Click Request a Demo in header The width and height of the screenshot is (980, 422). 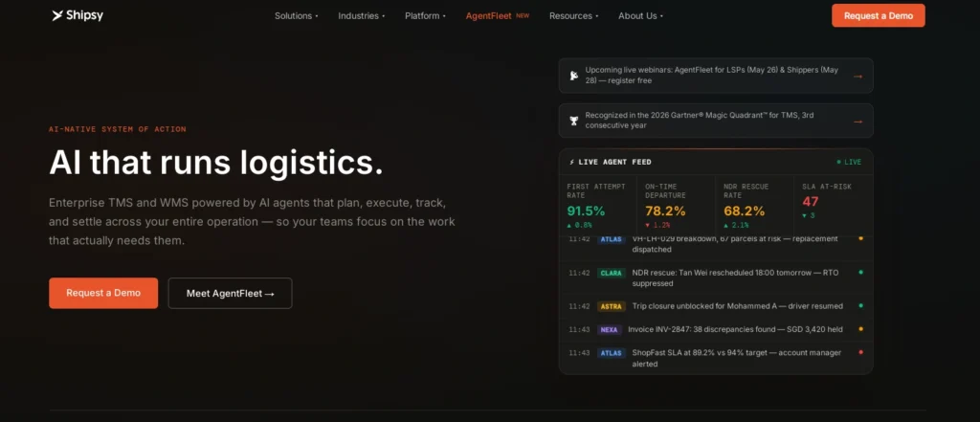pos(879,15)
